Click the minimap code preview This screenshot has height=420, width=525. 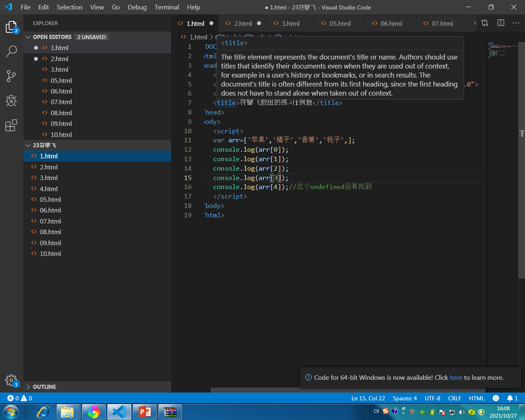tap(502, 49)
